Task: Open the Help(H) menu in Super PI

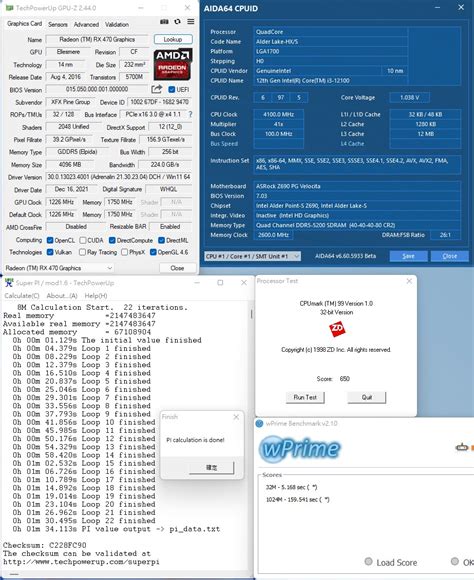Action: (x=96, y=296)
